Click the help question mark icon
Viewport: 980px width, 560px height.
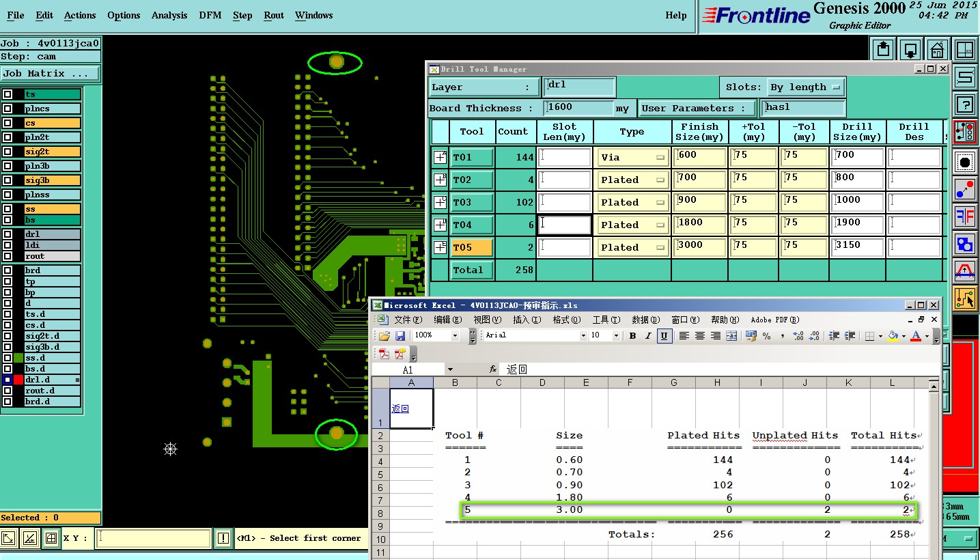pyautogui.click(x=964, y=104)
